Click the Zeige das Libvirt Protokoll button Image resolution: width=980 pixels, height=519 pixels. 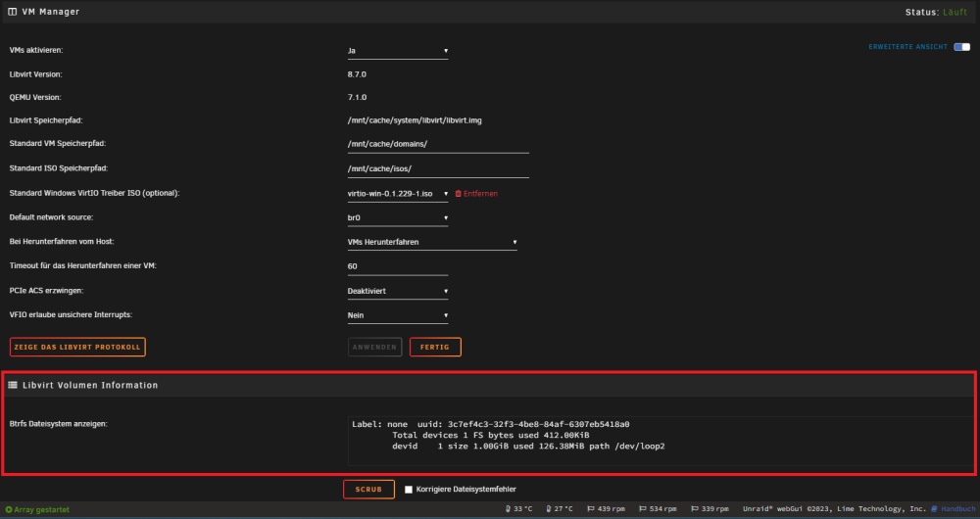[x=77, y=348]
